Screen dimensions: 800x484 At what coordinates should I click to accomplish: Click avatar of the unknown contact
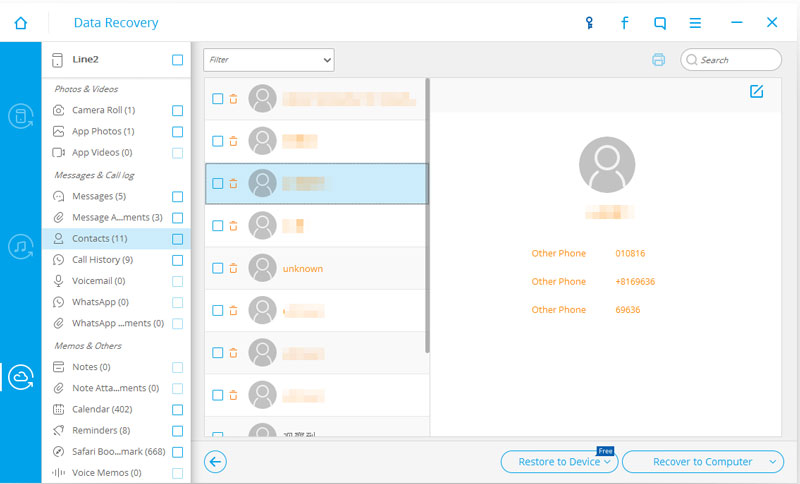click(262, 268)
